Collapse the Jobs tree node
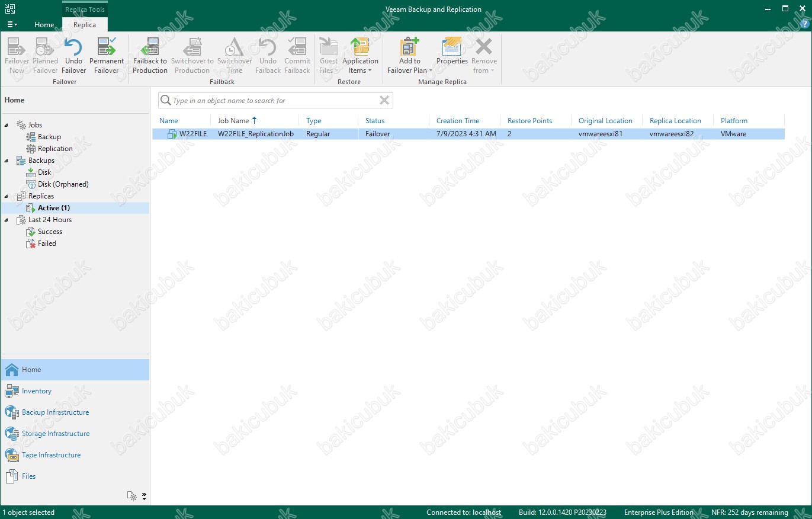Image resolution: width=812 pixels, height=519 pixels. click(x=7, y=125)
